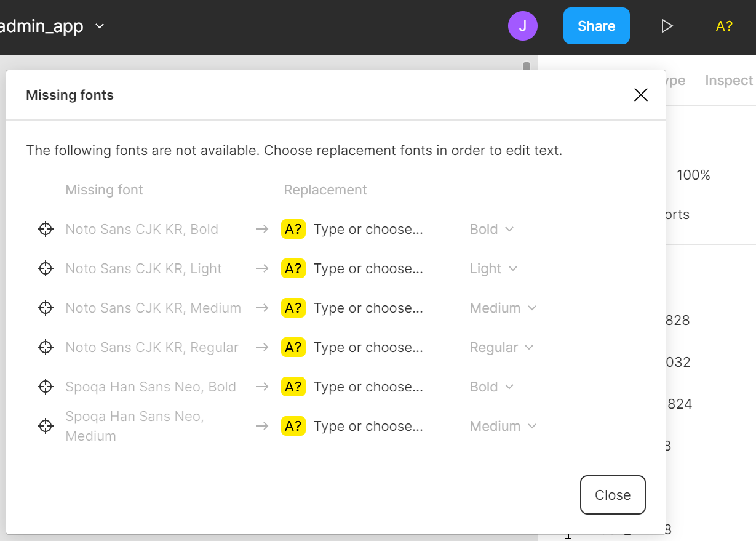
Task: Choose replacement font for Noto Sans Light
Action: (368, 268)
